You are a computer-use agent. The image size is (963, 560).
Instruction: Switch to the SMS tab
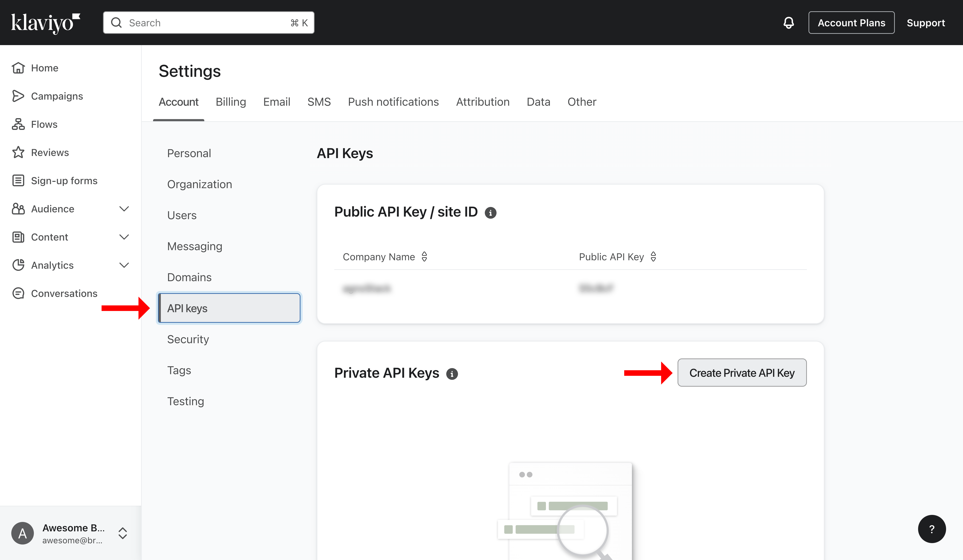319,102
